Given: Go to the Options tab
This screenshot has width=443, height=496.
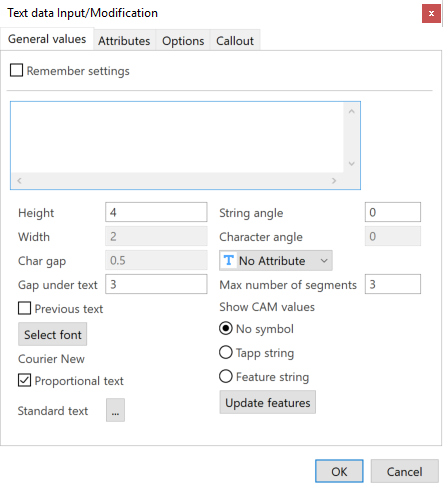Looking at the screenshot, I should point(183,41).
